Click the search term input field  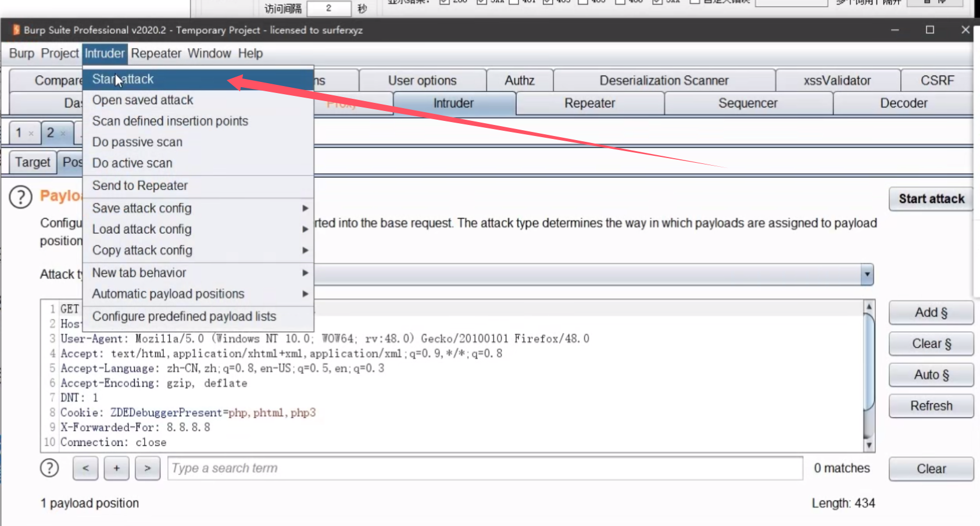pyautogui.click(x=485, y=468)
